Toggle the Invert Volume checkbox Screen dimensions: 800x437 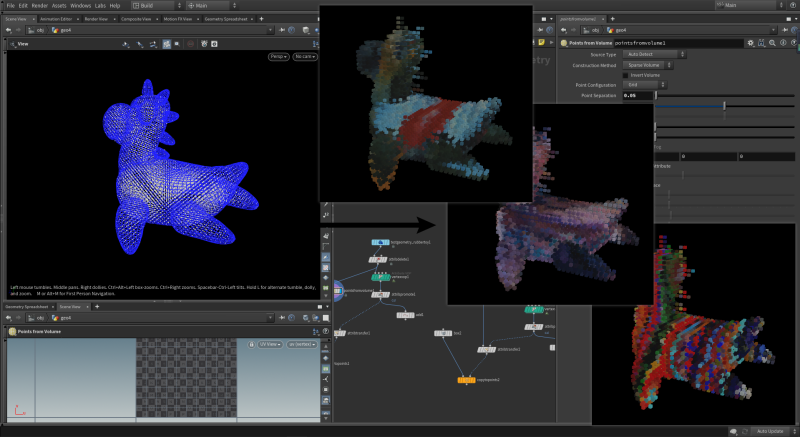pyautogui.click(x=626, y=75)
